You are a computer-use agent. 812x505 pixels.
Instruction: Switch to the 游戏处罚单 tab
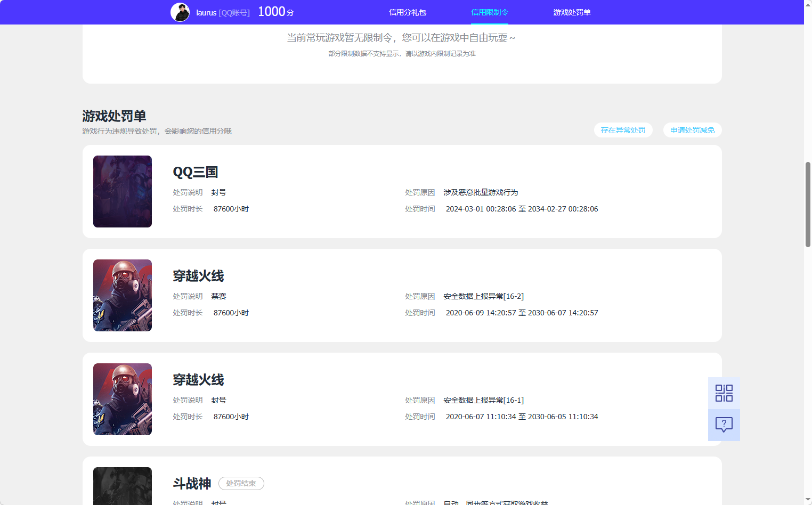tap(572, 12)
